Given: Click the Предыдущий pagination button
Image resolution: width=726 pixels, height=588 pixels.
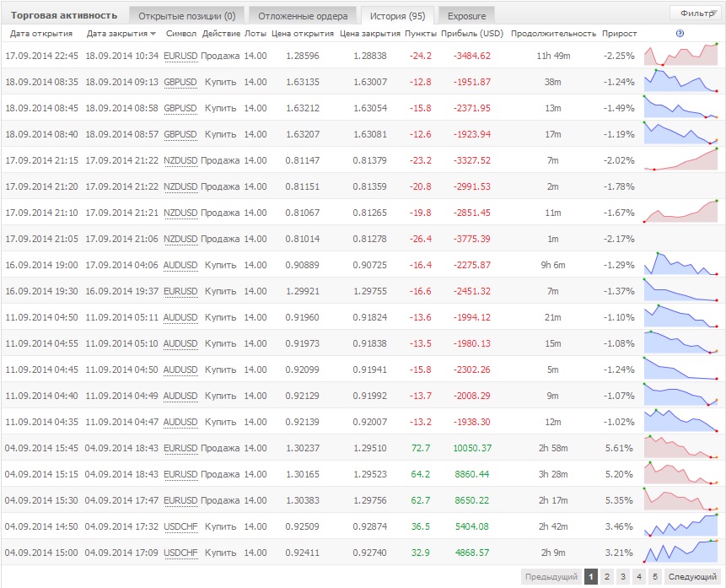Looking at the screenshot, I should click(551, 577).
